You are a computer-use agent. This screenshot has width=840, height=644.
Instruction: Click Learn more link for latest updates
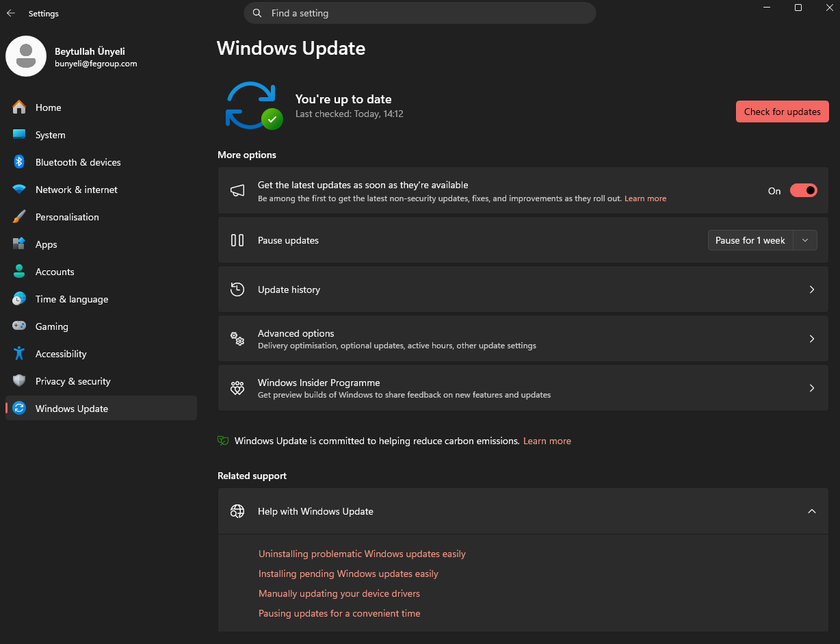click(645, 198)
